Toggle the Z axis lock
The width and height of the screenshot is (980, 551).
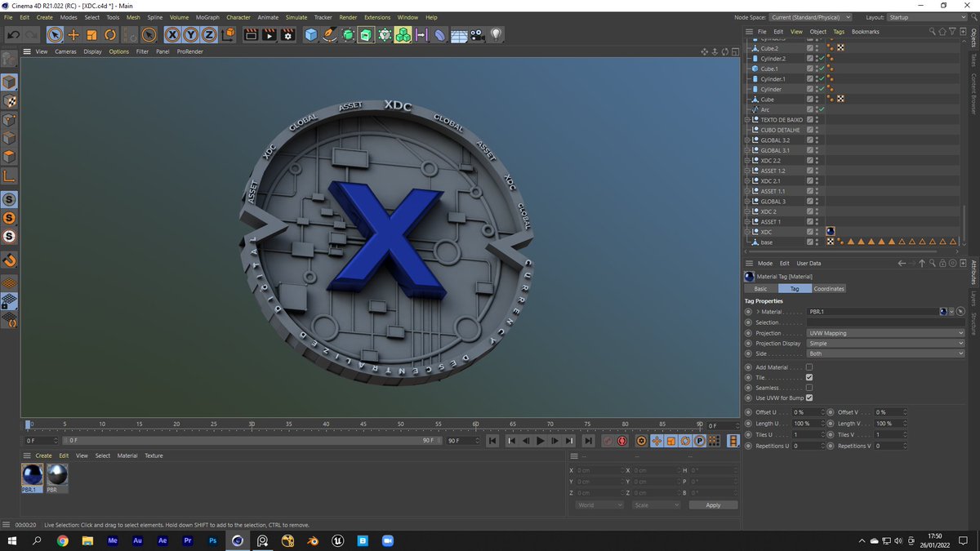209,35
